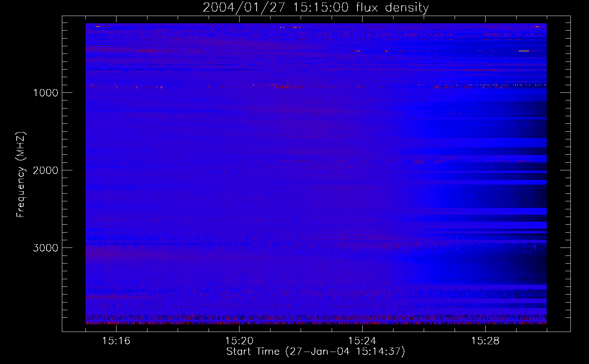589x364 pixels.
Task: Click the 2000 frequency tick label
Action: pos(46,170)
